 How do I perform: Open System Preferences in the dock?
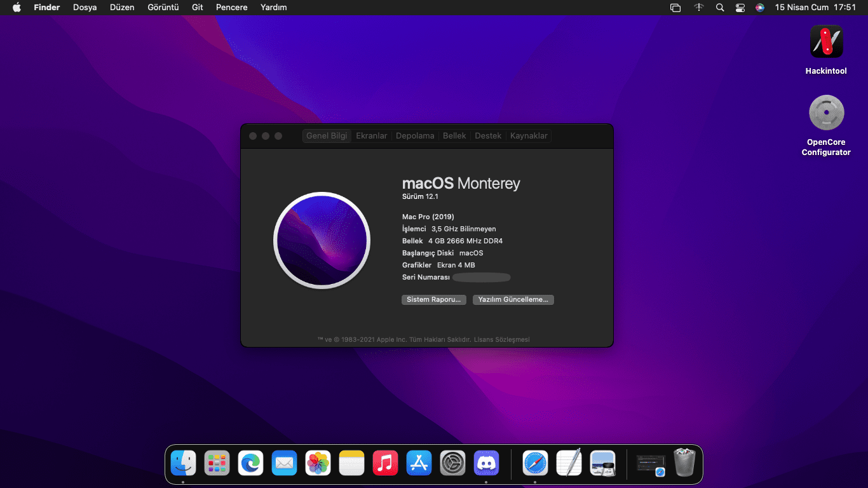(x=453, y=463)
